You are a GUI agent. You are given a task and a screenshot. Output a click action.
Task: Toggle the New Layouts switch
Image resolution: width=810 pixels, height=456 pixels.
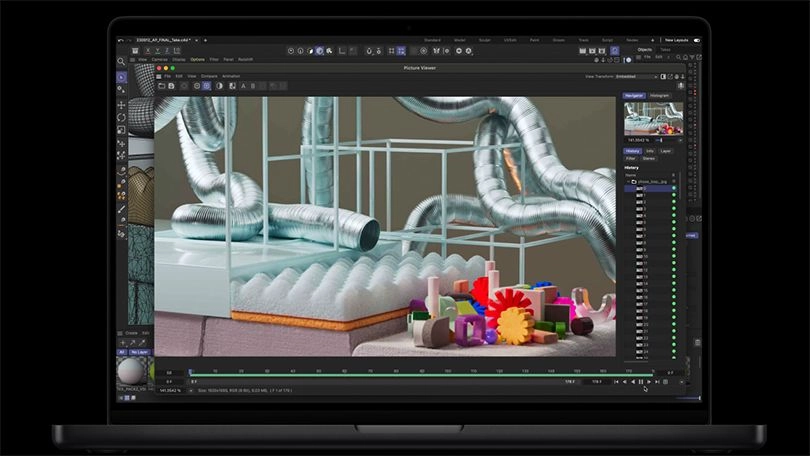pos(696,40)
